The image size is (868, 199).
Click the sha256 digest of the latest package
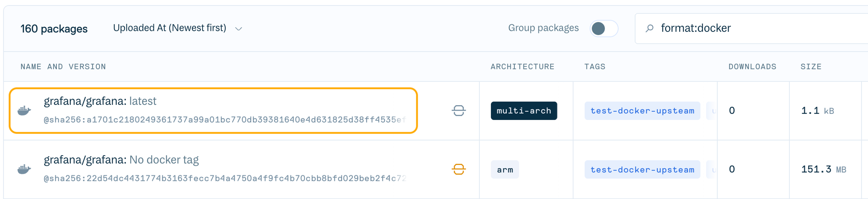pos(222,120)
